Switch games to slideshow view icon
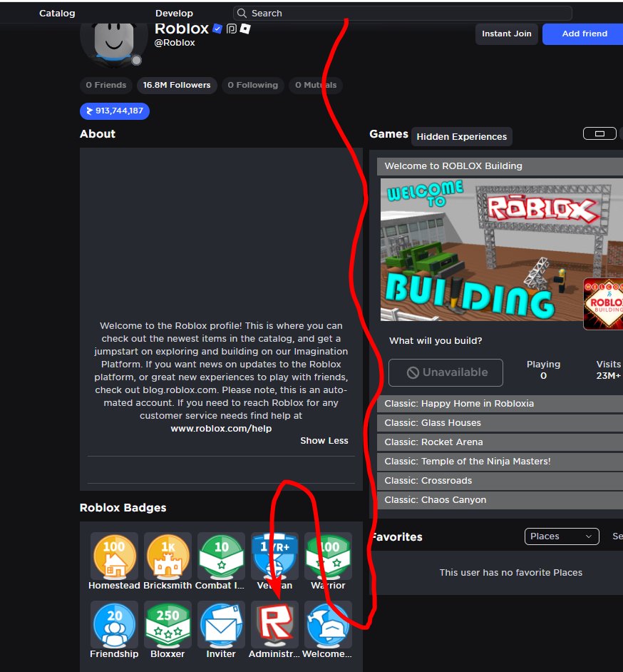Image resolution: width=623 pixels, height=672 pixels. [x=599, y=133]
